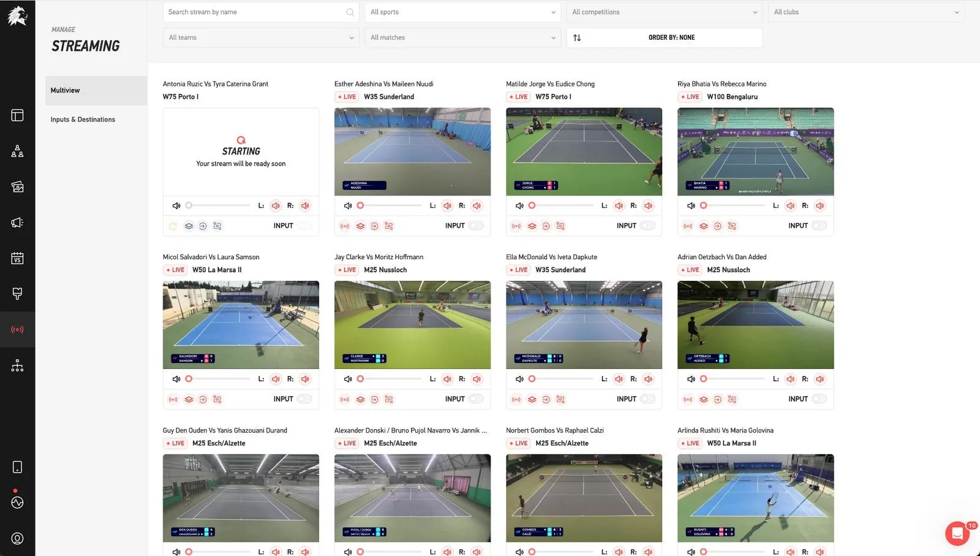The width and height of the screenshot is (980, 556).
Task: Open Arlinda Rushiti vs Maria Golovina video thumbnail
Action: tap(756, 498)
